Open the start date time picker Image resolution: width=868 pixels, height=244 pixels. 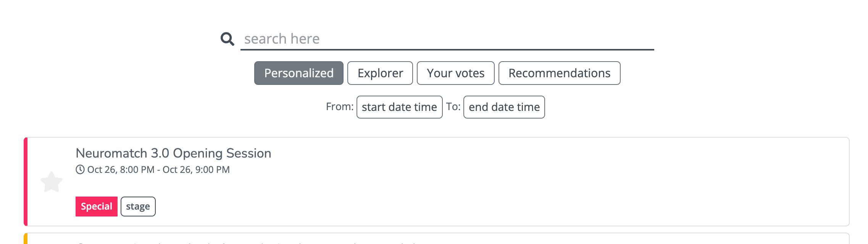coord(399,107)
